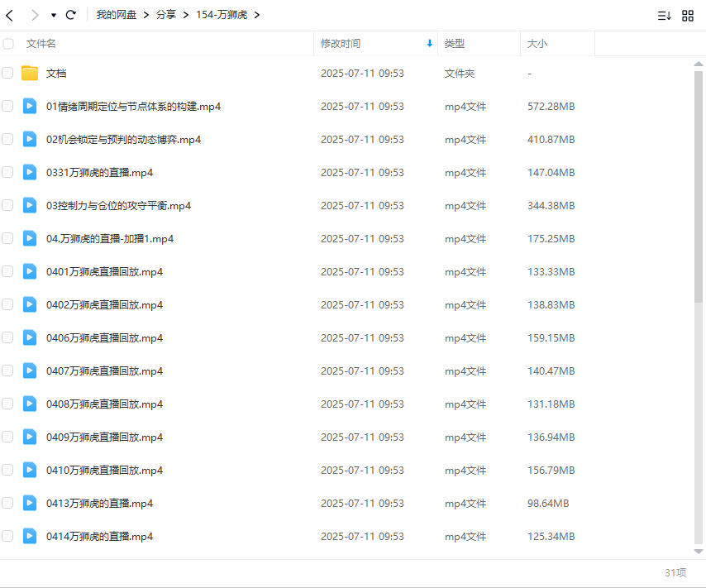Sort by 文件名 column header
Viewport: 706px width, 588px height.
click(41, 44)
